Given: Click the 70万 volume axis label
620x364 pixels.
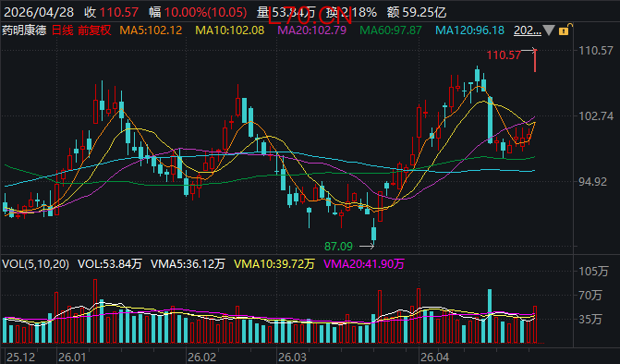Looking at the screenshot, I should coord(590,296).
